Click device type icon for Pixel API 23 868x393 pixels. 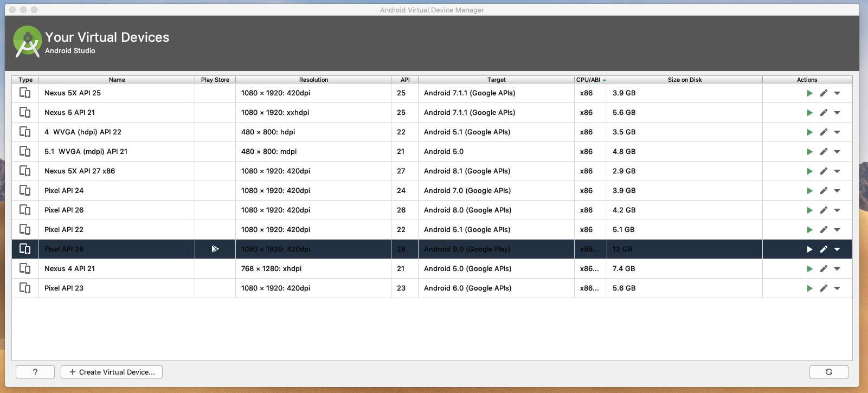[25, 288]
